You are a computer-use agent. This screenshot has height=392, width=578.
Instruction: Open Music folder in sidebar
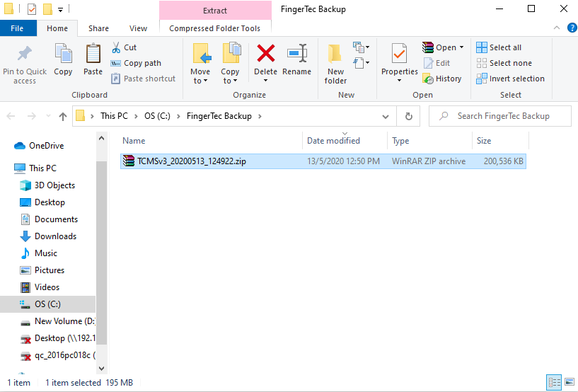tap(39, 253)
